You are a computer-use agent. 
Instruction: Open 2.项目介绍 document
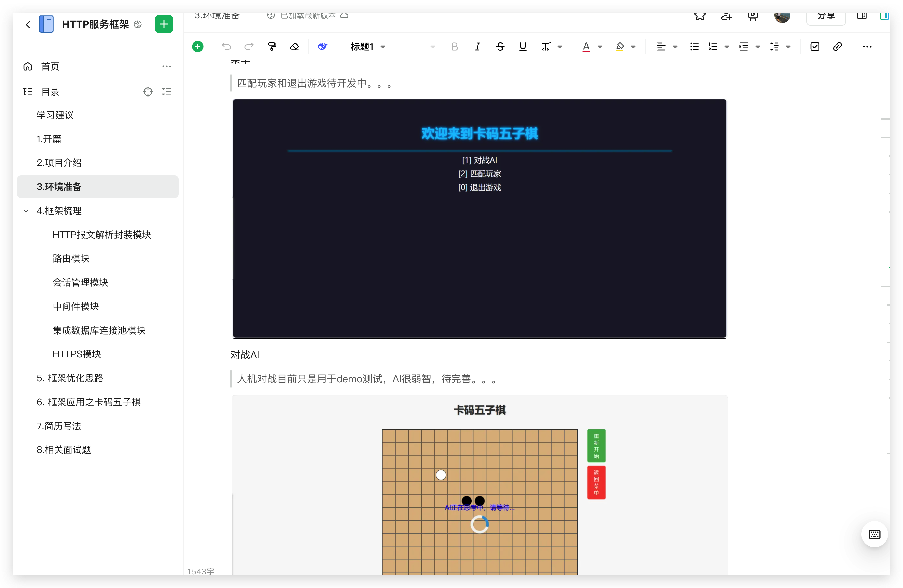(97, 163)
